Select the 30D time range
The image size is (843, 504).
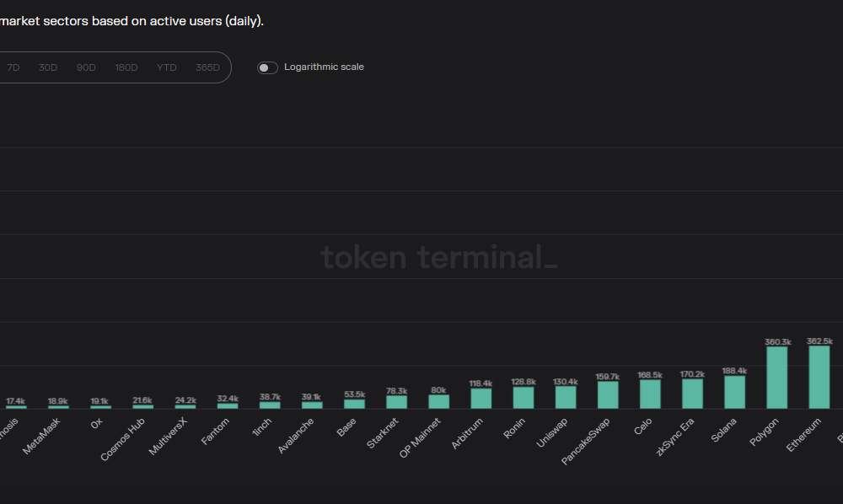[x=48, y=67]
